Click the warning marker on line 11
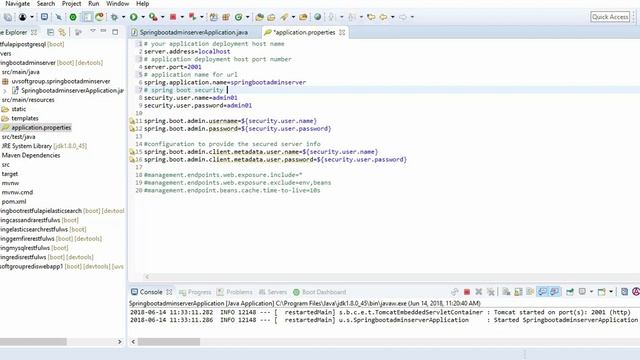Viewport: 640px width, 360px height. click(x=132, y=121)
